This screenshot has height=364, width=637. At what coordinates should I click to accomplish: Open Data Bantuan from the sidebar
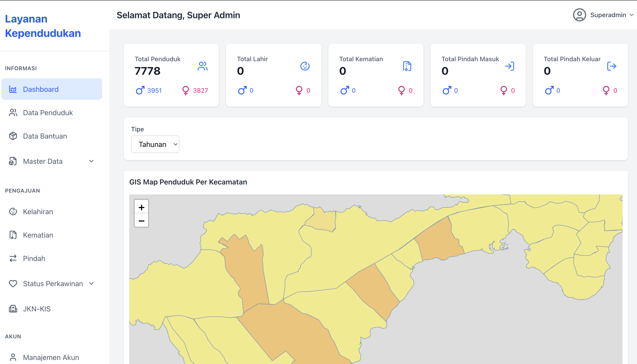[x=45, y=136]
